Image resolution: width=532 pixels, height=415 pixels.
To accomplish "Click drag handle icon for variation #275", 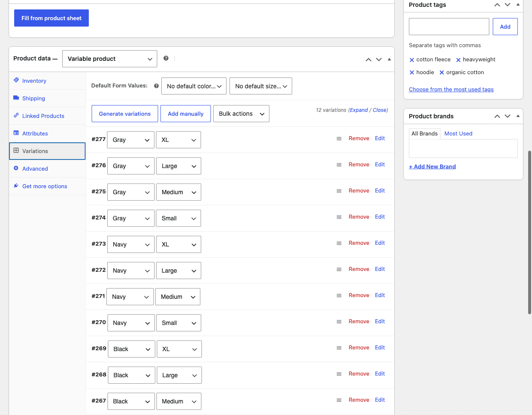I will tap(339, 191).
